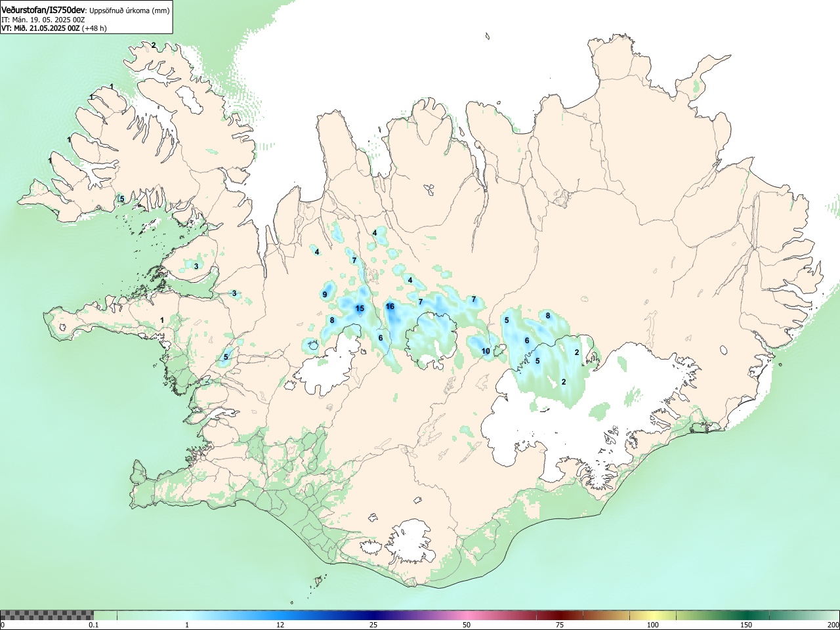
Task: Click the 50 label on the colour scale
Action: tap(466, 625)
